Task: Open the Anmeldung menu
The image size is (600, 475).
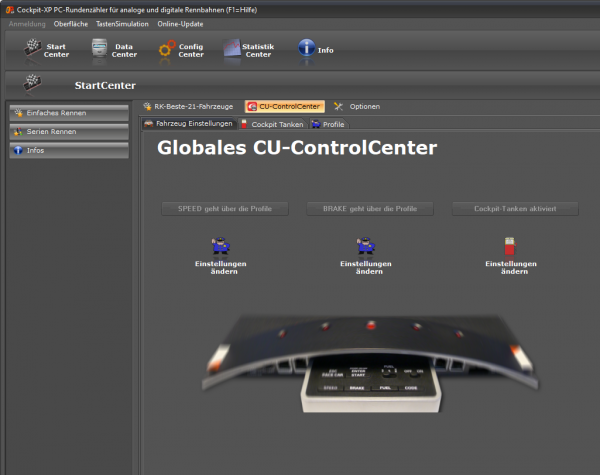Action: [27, 24]
